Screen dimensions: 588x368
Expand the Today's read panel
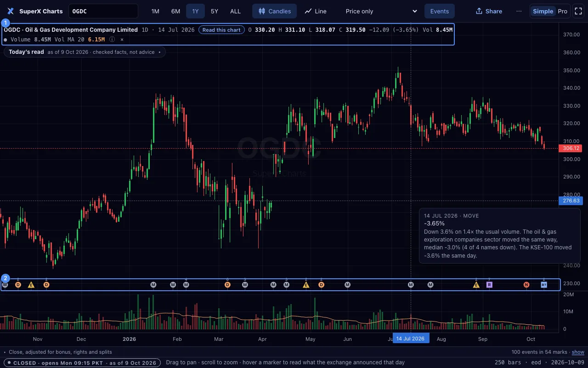tap(85, 52)
